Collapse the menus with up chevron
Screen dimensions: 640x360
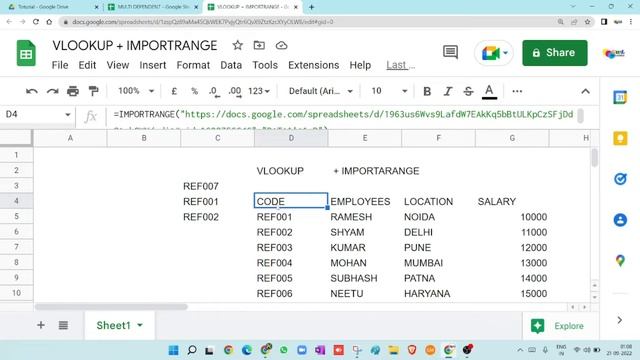(585, 91)
